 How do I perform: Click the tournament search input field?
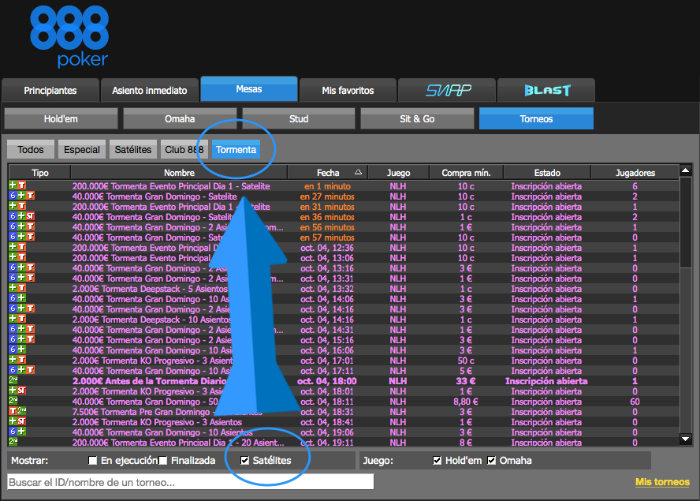pyautogui.click(x=191, y=482)
